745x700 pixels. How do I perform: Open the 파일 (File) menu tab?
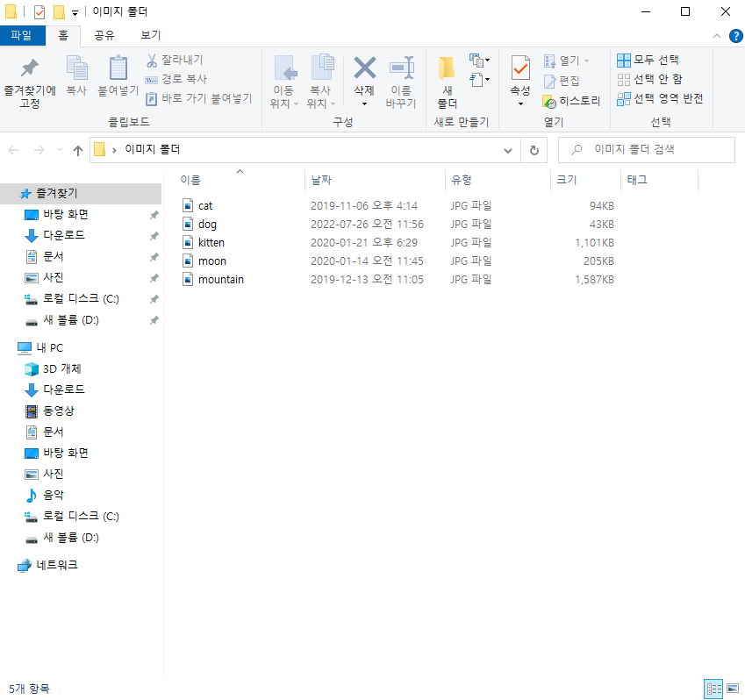[x=22, y=35]
